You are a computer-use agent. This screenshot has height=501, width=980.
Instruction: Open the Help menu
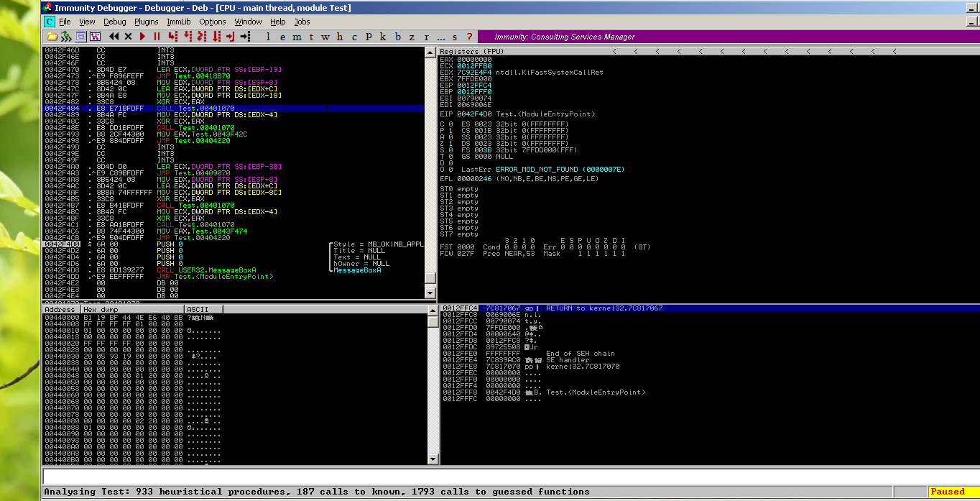tap(278, 22)
